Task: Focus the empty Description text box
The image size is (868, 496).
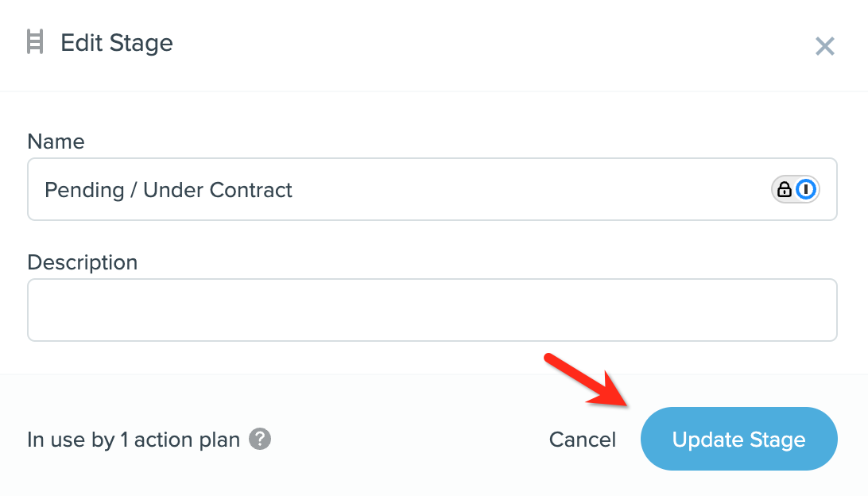Action: pos(432,310)
